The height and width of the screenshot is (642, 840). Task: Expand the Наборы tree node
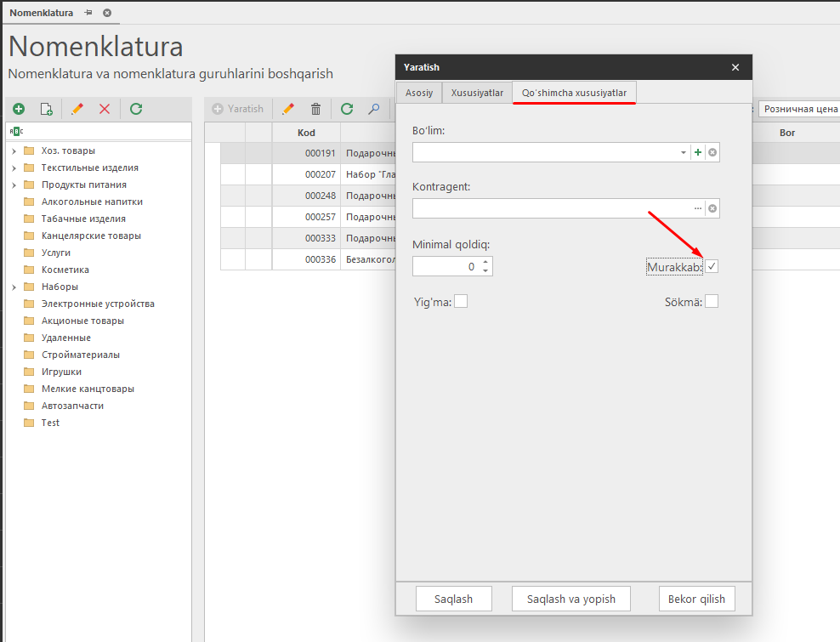14,287
